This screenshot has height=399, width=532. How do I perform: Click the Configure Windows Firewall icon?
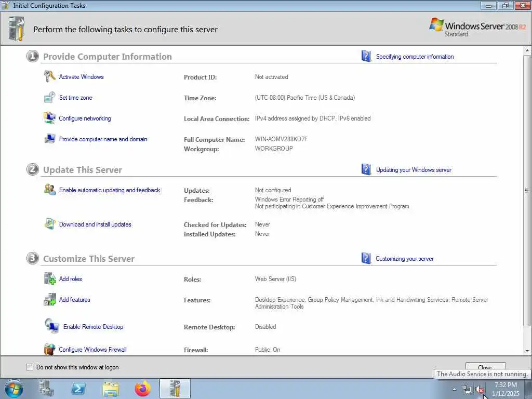point(49,349)
